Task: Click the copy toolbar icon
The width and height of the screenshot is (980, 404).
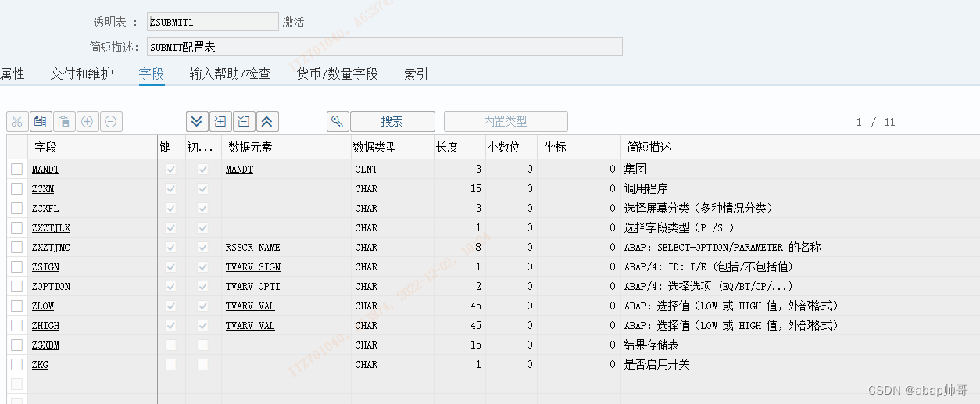Action: coord(41,121)
